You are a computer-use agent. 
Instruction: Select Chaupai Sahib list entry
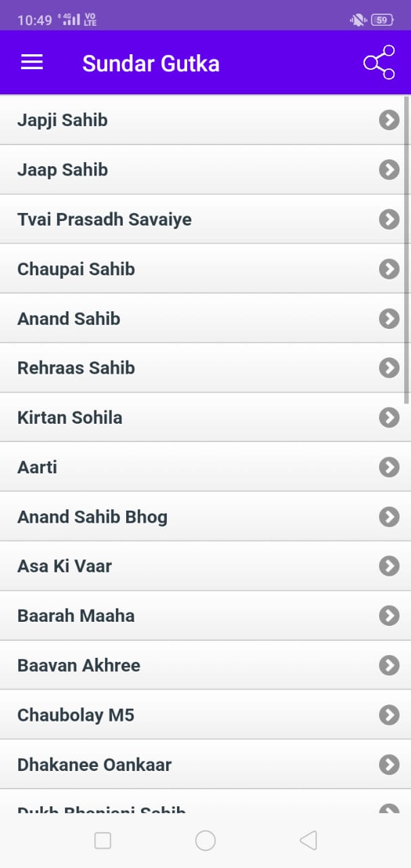(x=76, y=269)
